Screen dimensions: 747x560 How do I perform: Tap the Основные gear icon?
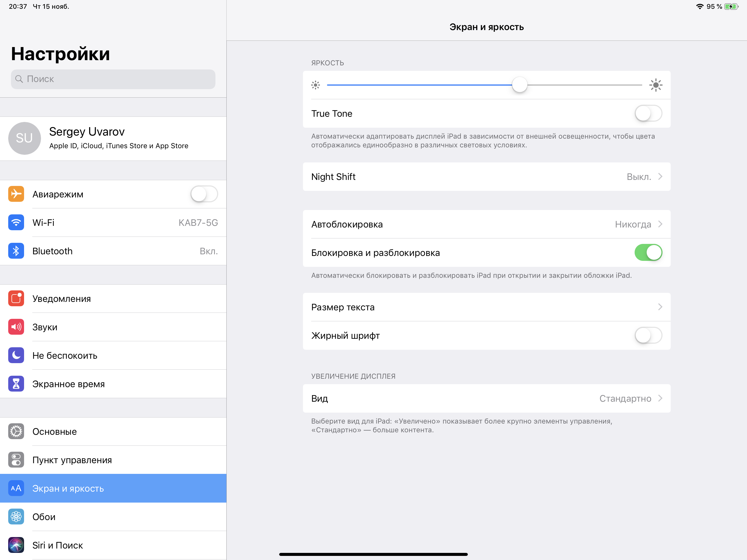tap(16, 431)
